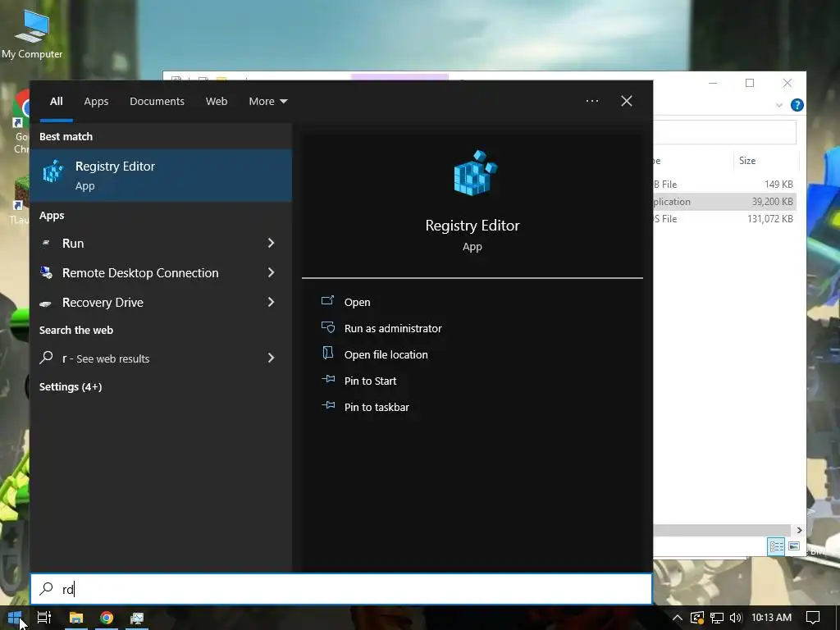Click the volume speaker tray icon
The height and width of the screenshot is (630, 840).
[736, 618]
